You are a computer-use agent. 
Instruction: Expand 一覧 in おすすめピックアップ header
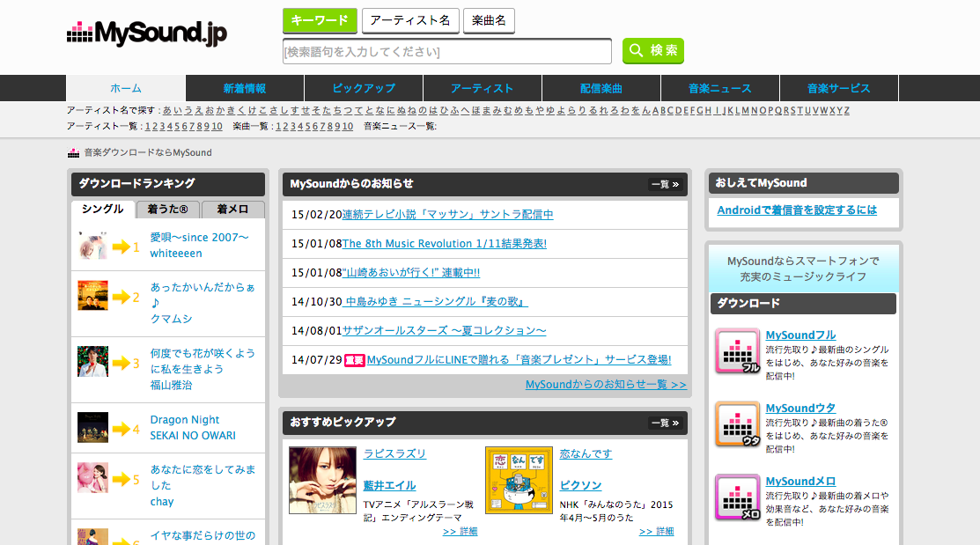coord(665,423)
